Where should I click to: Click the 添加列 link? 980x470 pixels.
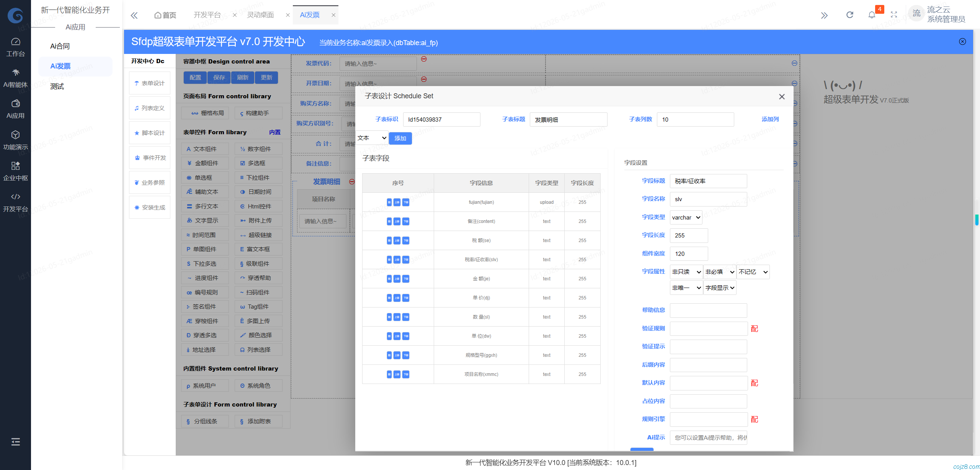pyautogui.click(x=770, y=119)
